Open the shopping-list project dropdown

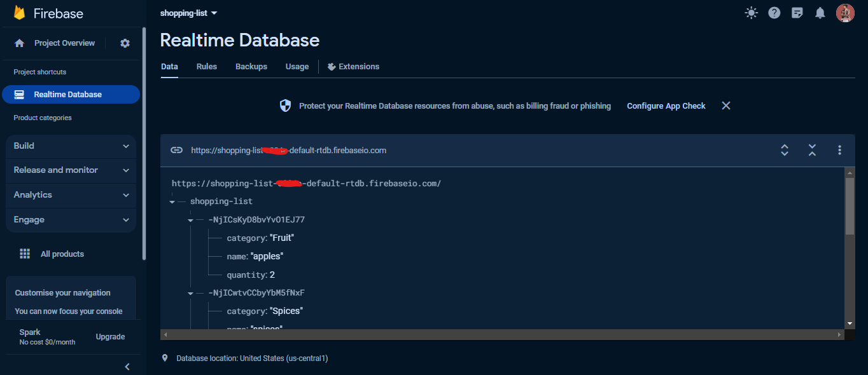coord(188,13)
